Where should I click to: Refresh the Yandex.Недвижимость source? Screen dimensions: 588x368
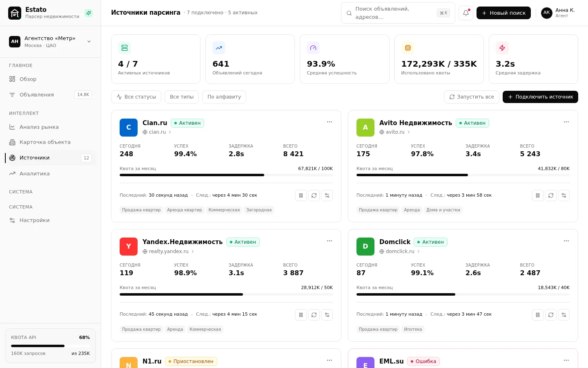[x=314, y=315]
